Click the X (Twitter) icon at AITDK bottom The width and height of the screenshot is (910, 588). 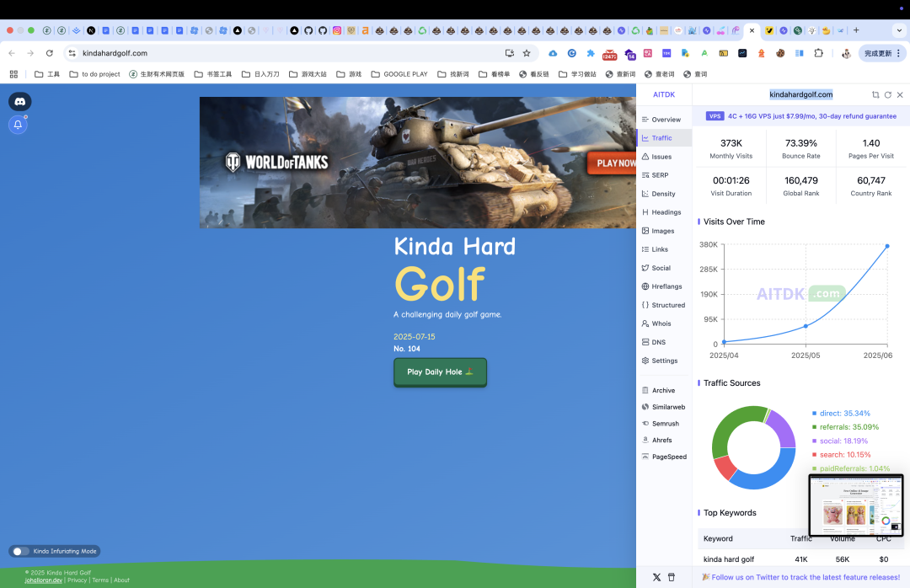(656, 578)
